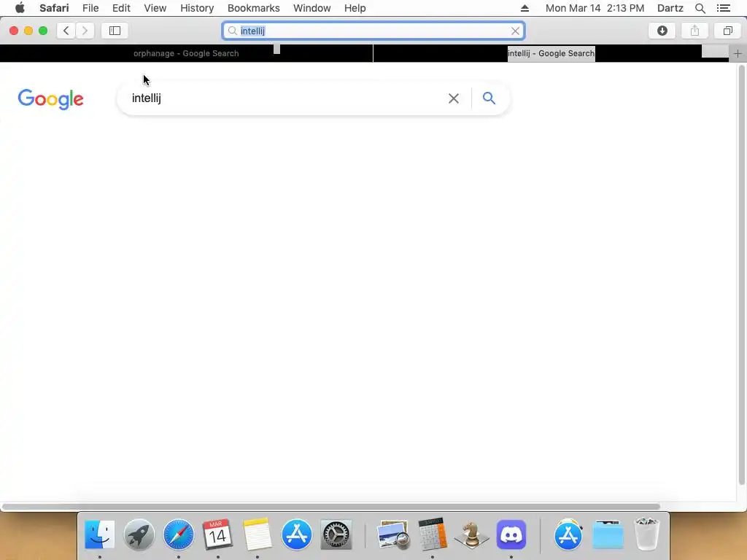The height and width of the screenshot is (560, 747).
Task: Open the Edit menu
Action: click(121, 8)
